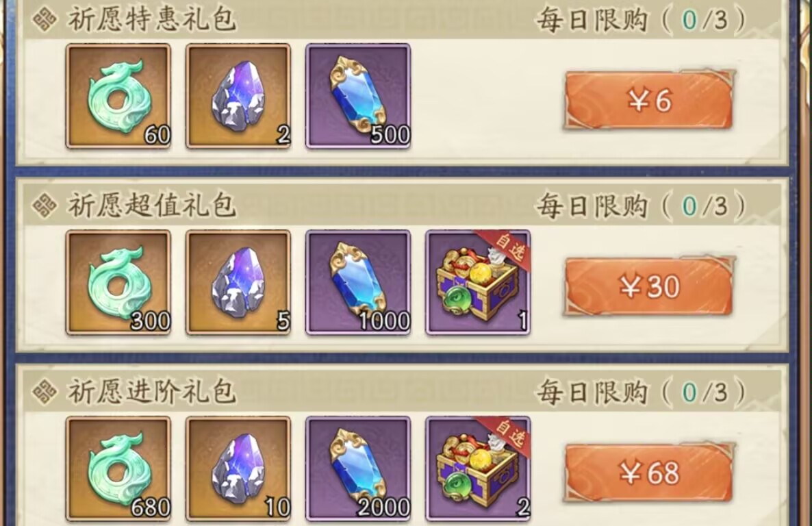Tap the 每日限购 counter of 祈愿进阶礼包

[x=641, y=392]
